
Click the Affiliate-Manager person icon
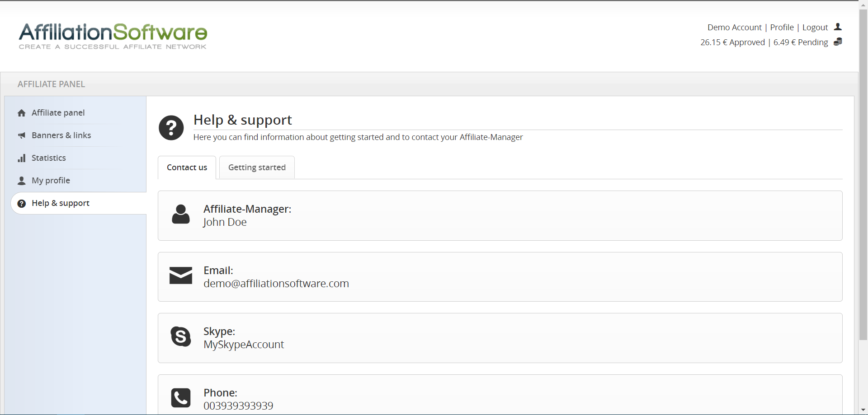[x=181, y=214]
